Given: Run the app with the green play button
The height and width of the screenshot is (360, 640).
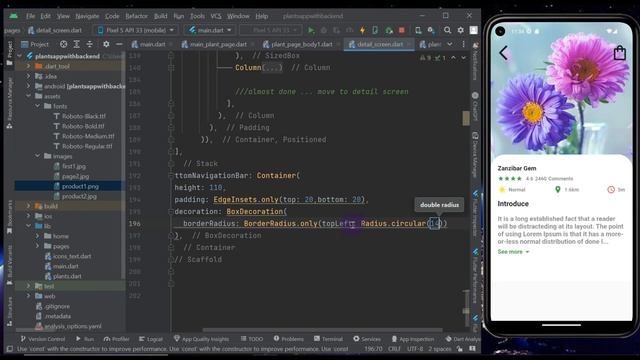Looking at the screenshot, I should 311,30.
